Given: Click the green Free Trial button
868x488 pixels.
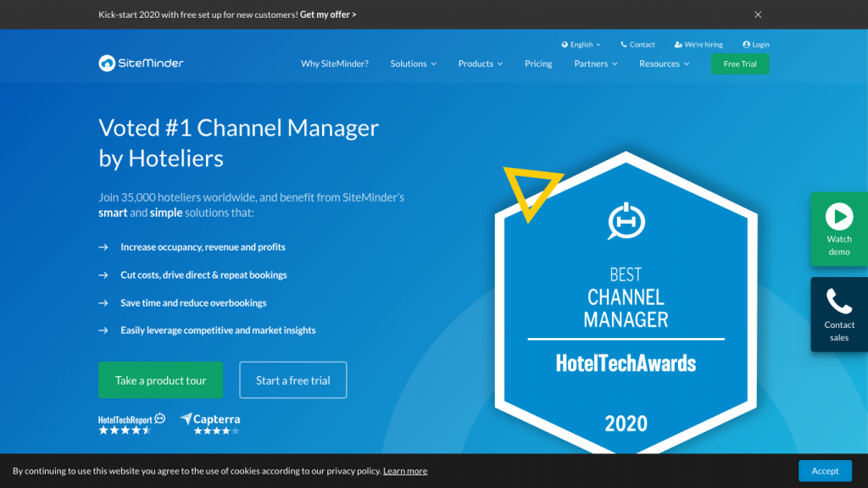Looking at the screenshot, I should (x=740, y=64).
